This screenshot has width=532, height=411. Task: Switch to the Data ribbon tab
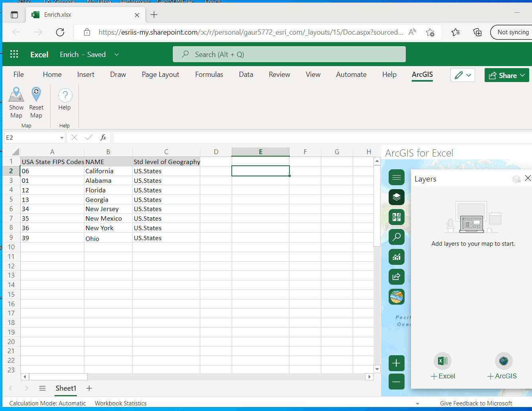(x=246, y=74)
